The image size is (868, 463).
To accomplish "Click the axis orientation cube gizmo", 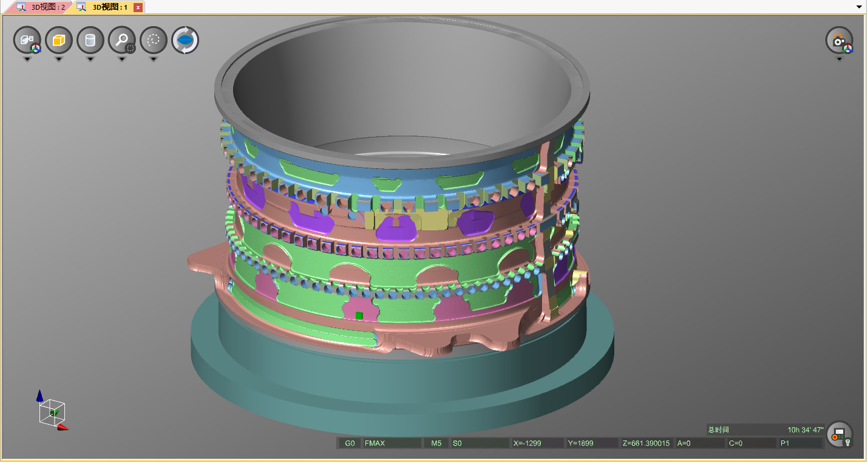I will point(52,412).
